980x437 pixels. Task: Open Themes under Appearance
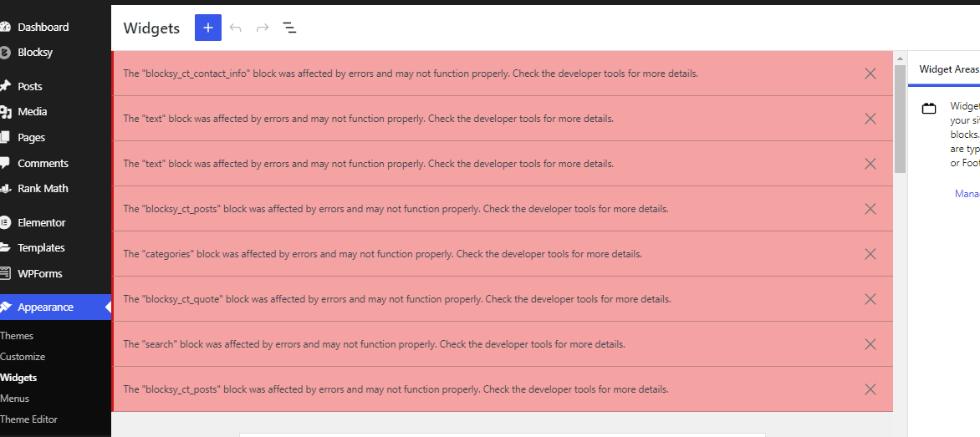click(x=17, y=336)
